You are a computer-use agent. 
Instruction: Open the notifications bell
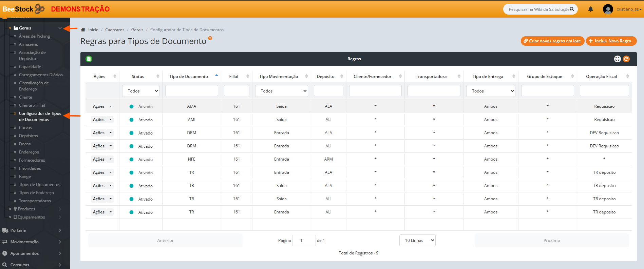tap(590, 9)
